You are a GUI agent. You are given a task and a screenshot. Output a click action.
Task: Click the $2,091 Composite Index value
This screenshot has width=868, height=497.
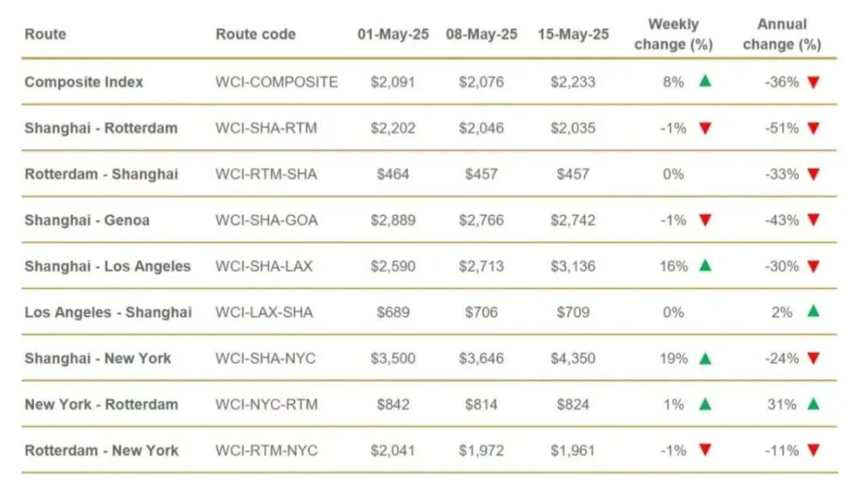pos(393,82)
